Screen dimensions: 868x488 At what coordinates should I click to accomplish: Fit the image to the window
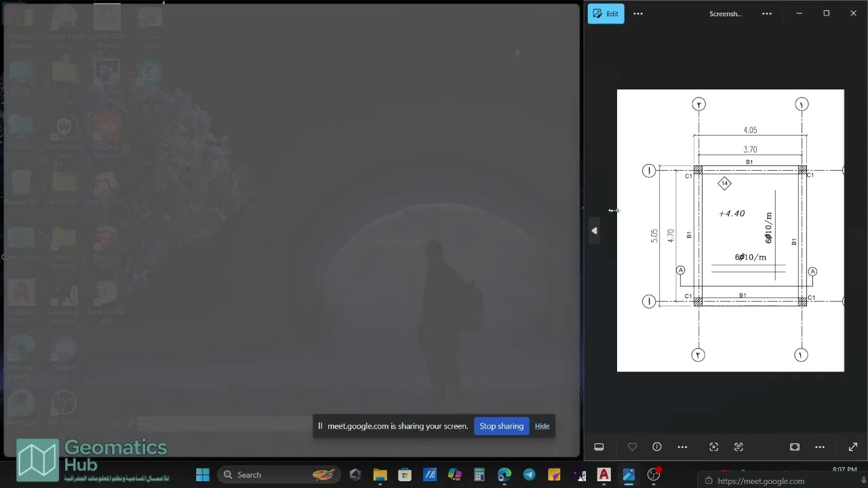(x=795, y=447)
